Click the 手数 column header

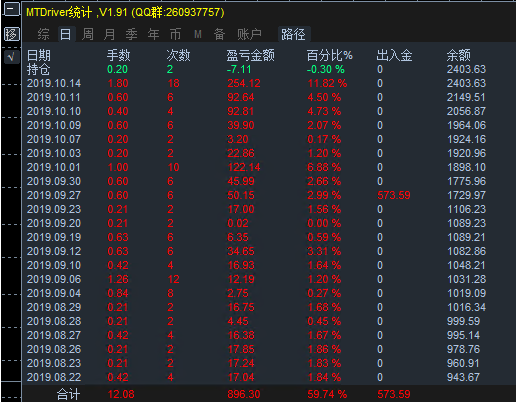pyautogui.click(x=119, y=55)
